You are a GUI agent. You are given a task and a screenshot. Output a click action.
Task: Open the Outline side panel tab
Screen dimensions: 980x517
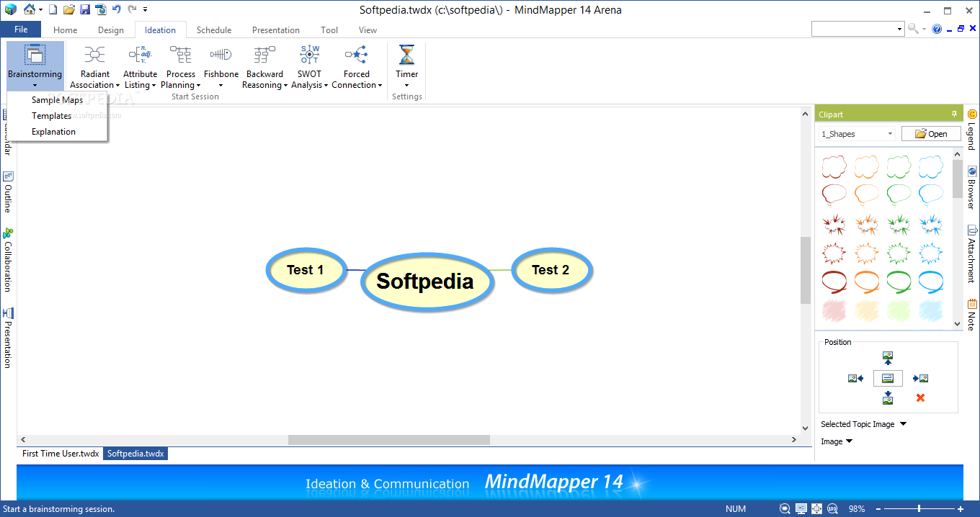click(8, 192)
